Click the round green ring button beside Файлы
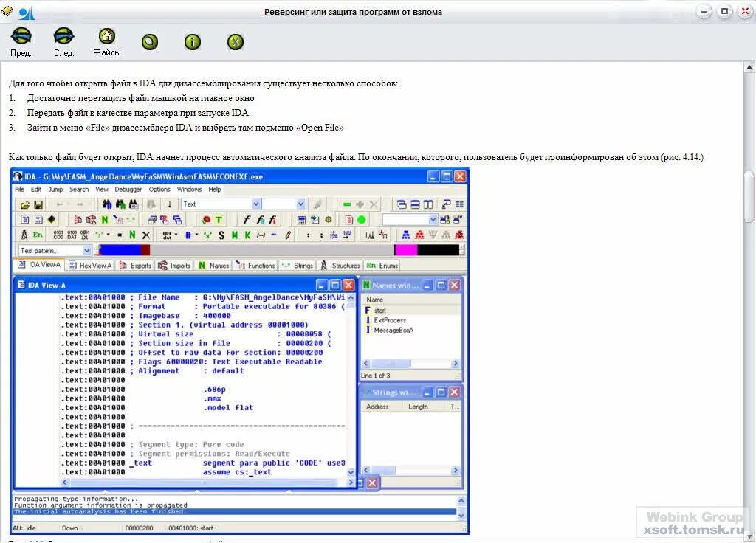The height and width of the screenshot is (543, 756). point(150,42)
